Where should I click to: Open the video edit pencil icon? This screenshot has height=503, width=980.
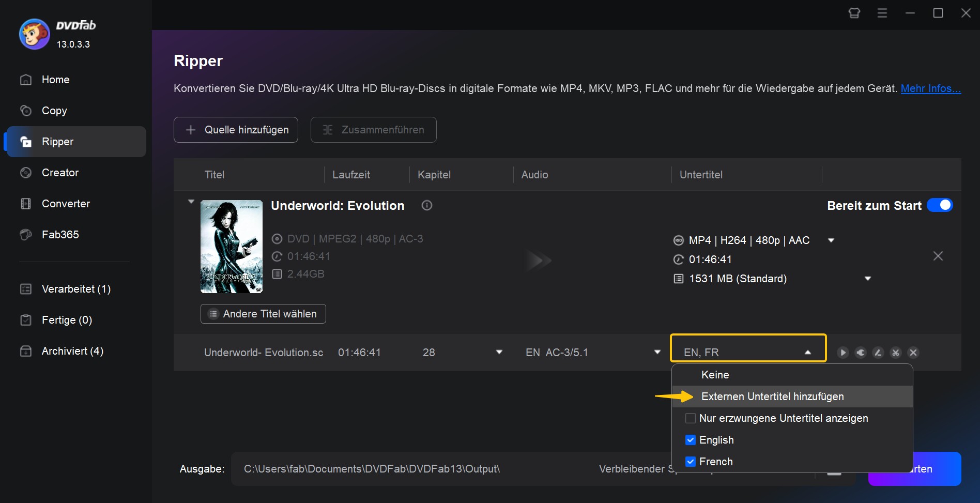(x=878, y=353)
